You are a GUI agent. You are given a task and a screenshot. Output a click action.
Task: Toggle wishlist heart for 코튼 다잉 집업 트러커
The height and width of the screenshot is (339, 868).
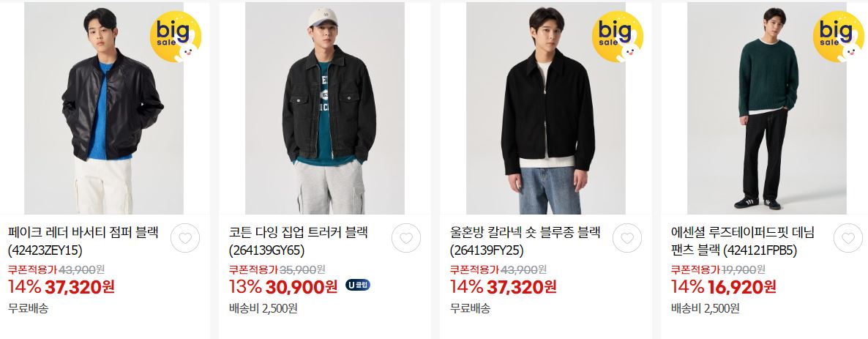click(x=405, y=238)
